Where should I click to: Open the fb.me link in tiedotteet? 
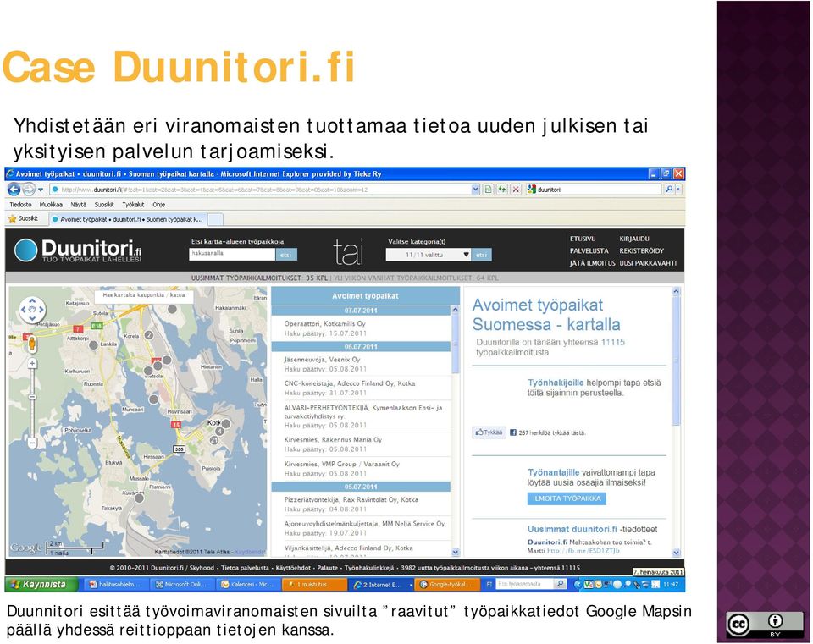click(x=583, y=551)
